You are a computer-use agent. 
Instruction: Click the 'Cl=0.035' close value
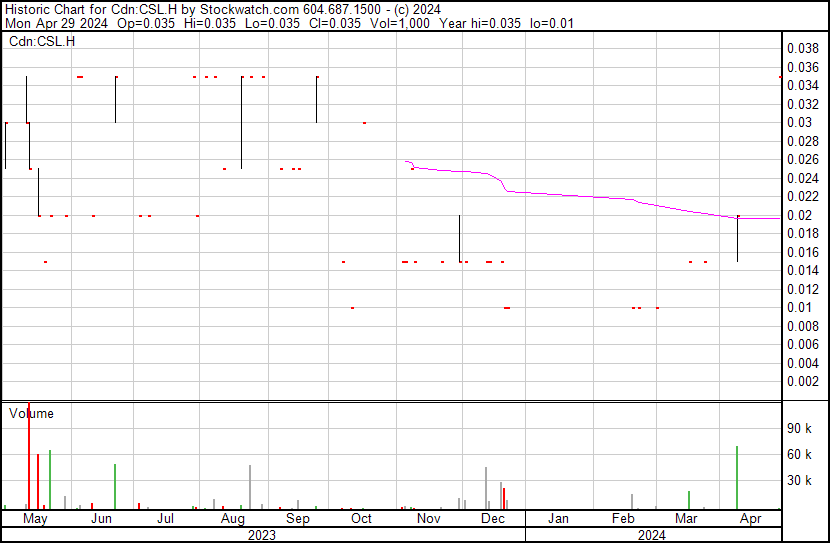[x=336, y=23]
